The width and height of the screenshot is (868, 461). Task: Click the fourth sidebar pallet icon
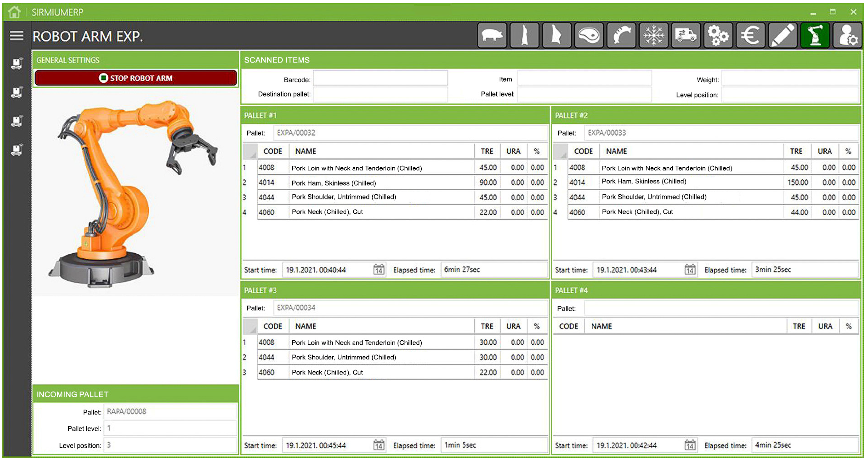16,150
